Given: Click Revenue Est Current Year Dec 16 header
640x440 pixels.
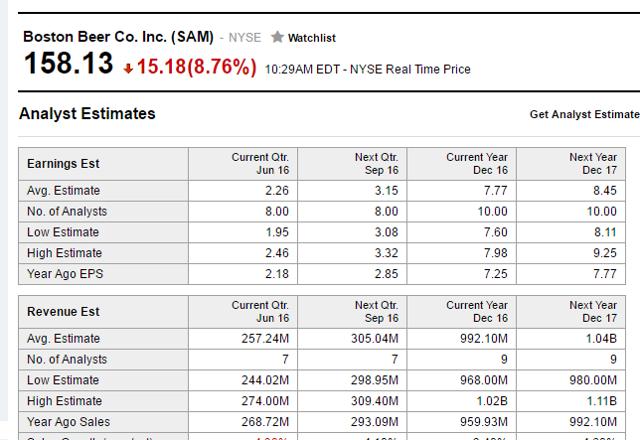Looking at the screenshot, I should pyautogui.click(x=462, y=312).
